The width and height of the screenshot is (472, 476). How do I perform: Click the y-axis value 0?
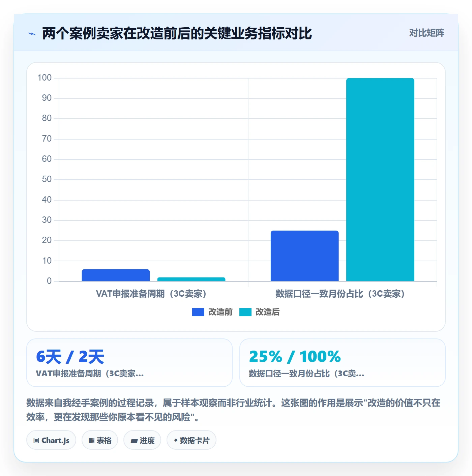(x=49, y=281)
